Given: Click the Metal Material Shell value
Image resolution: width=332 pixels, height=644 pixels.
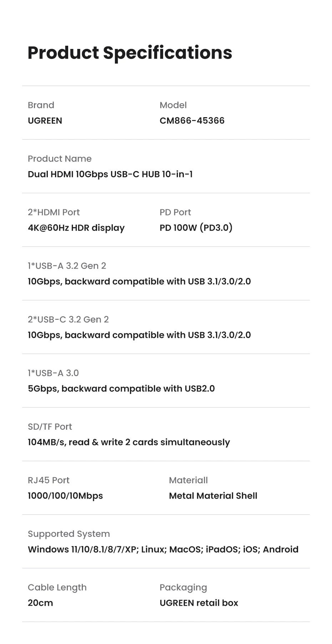Looking at the screenshot, I should (x=213, y=496).
